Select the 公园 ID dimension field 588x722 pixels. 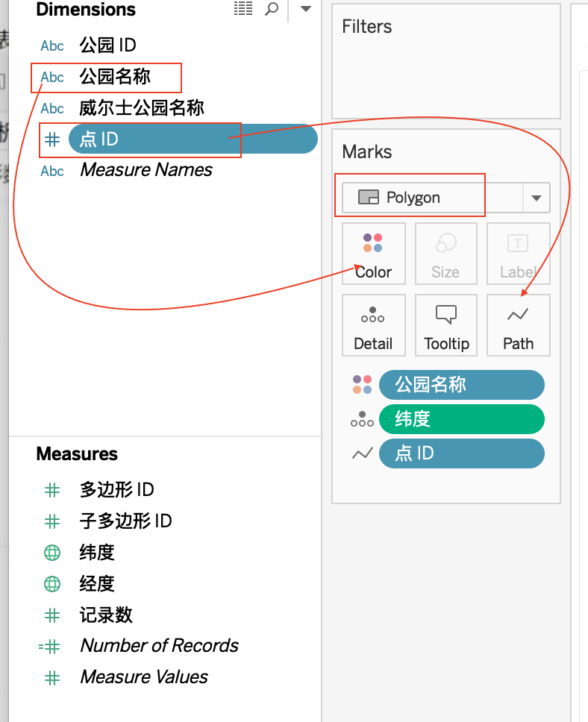[x=108, y=45]
